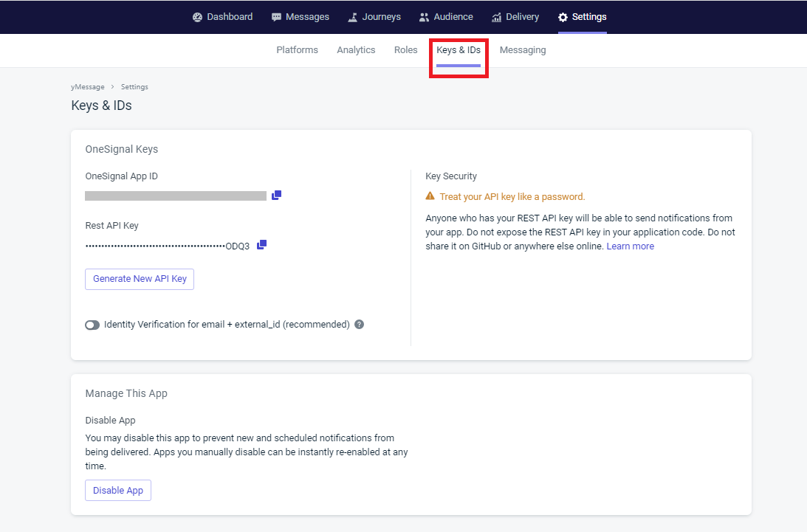Copy the OneSignal App ID
This screenshot has width=807, height=532.
click(276, 195)
